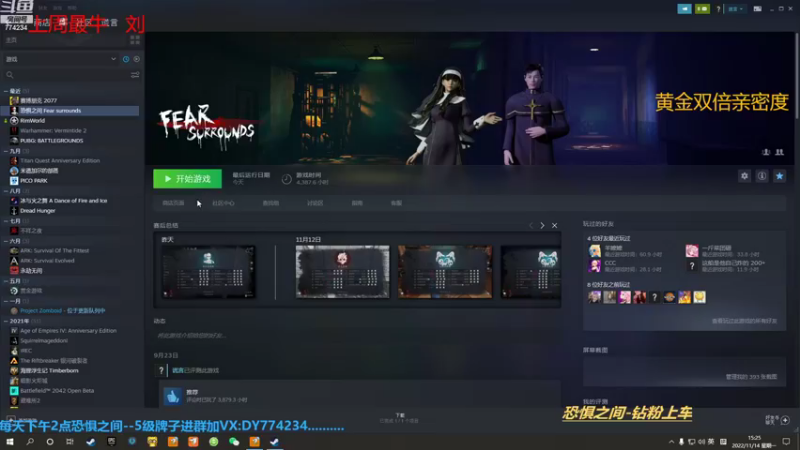
Task: Select Fear surrounds in game list
Action: [x=71, y=111]
